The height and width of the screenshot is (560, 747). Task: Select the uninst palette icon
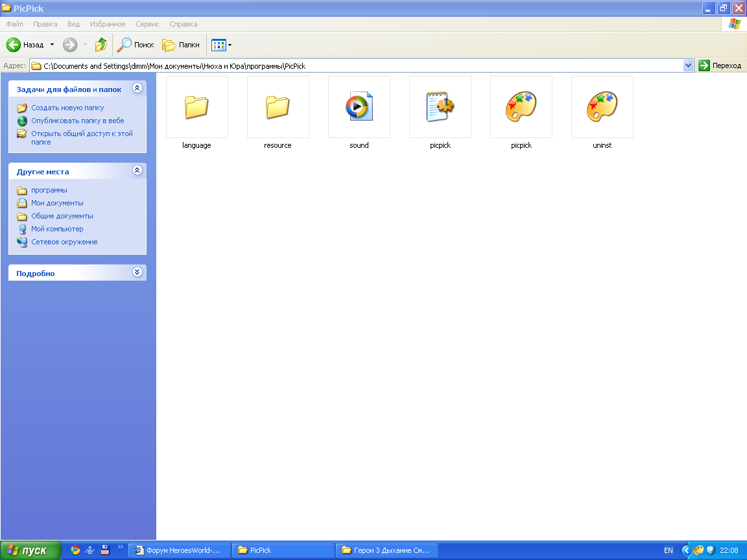click(x=602, y=107)
